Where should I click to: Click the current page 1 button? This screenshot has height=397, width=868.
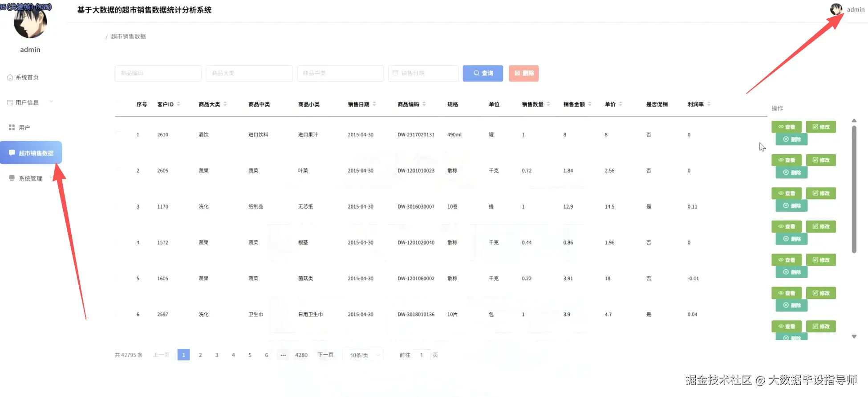183,355
